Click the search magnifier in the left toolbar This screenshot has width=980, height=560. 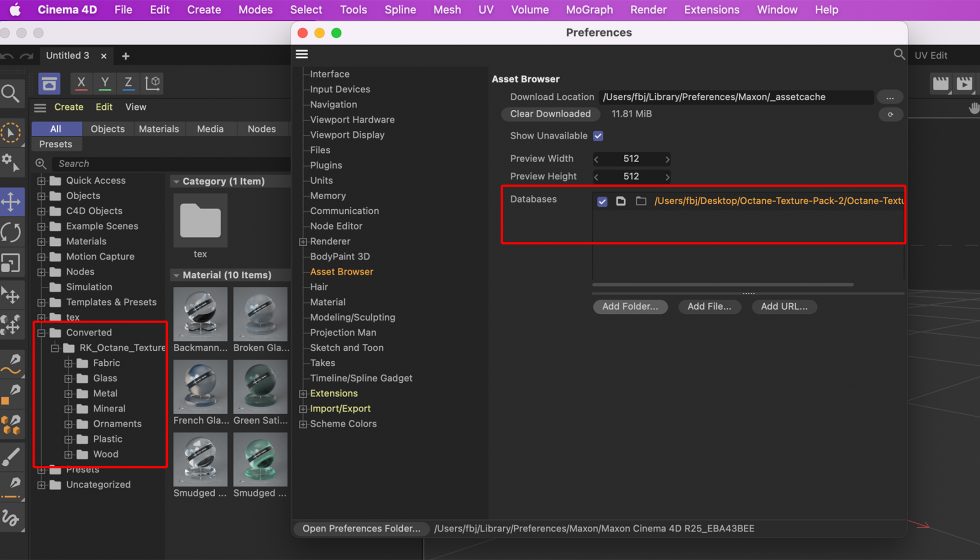point(10,94)
